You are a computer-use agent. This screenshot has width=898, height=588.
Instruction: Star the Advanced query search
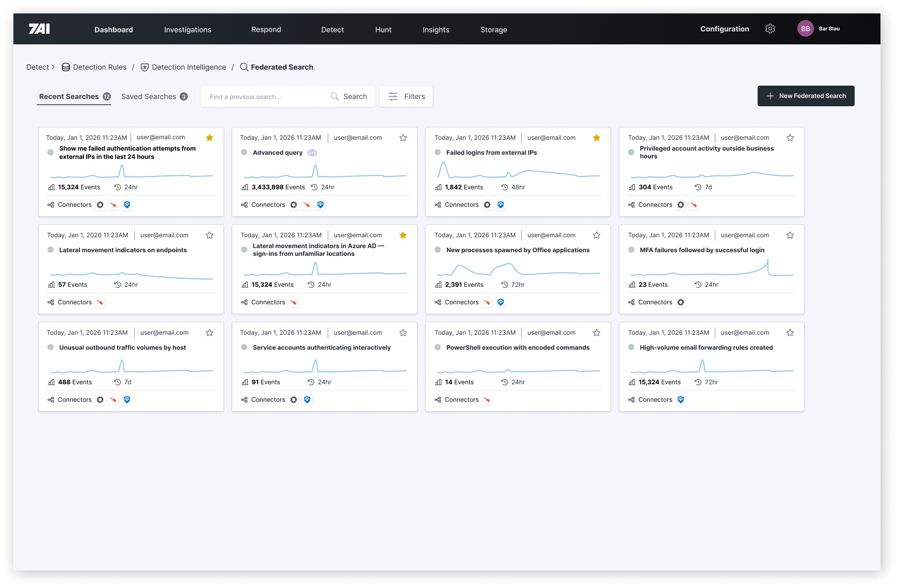pos(403,138)
